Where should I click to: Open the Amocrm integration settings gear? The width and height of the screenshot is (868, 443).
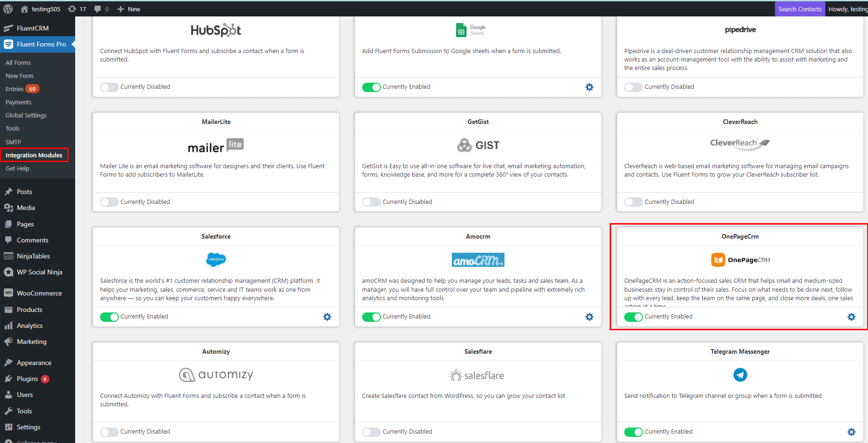[589, 317]
